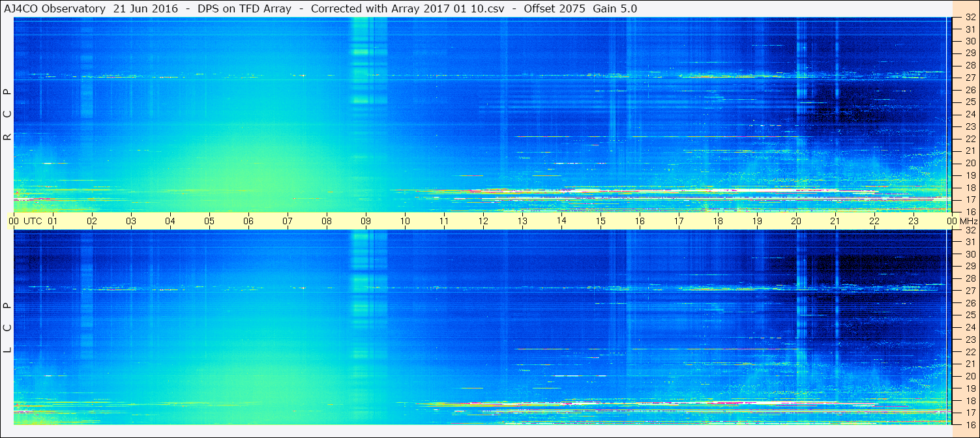
Task: Select the 18 hour marker on time axis
Action: click(718, 221)
